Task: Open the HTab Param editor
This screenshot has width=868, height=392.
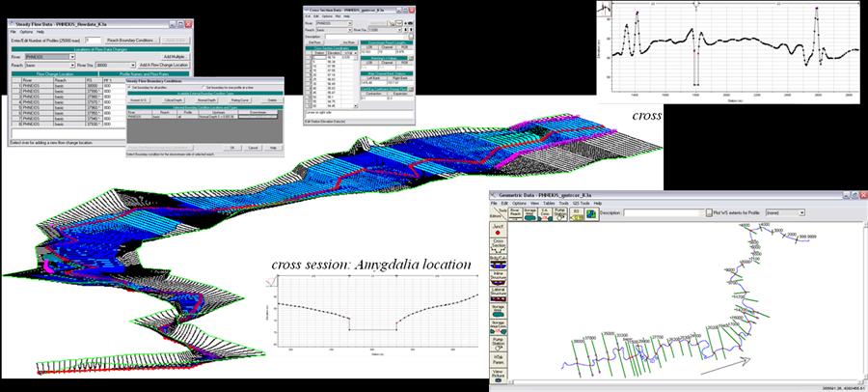Action: [498, 359]
